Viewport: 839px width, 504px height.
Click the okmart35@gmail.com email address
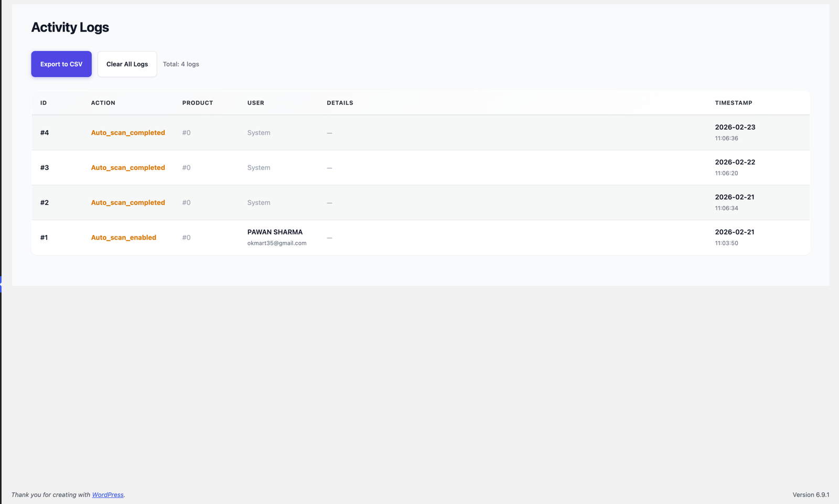277,243
